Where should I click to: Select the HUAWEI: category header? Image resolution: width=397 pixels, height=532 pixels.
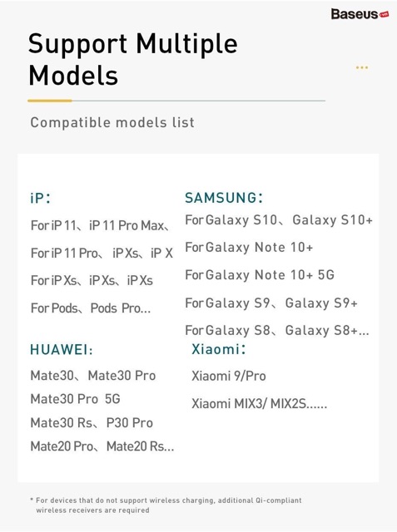[x=62, y=349]
